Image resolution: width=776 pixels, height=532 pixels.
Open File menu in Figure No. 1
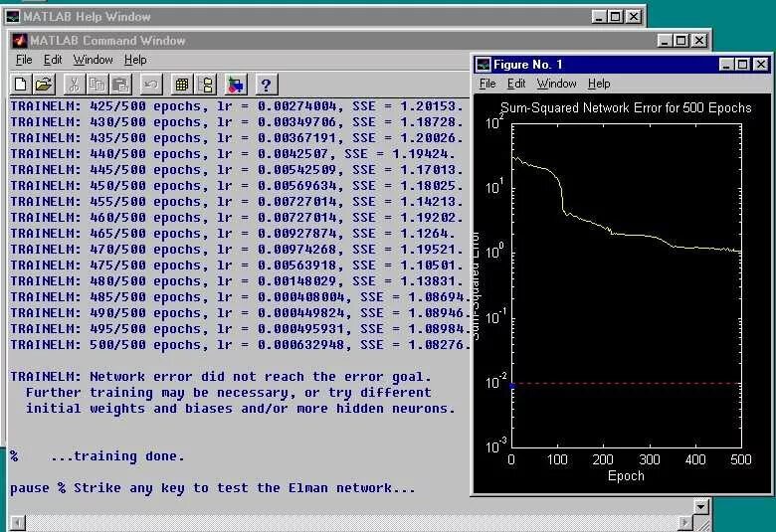pyautogui.click(x=487, y=84)
